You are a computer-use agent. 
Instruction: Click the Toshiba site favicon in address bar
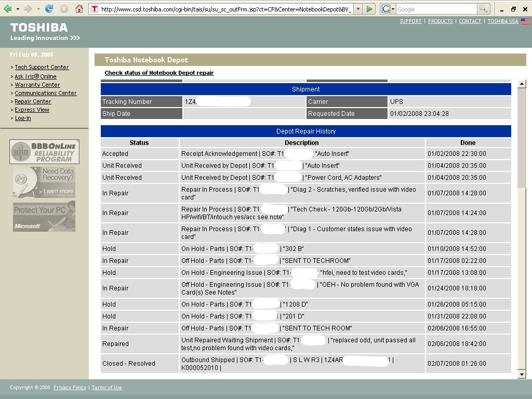click(x=95, y=9)
